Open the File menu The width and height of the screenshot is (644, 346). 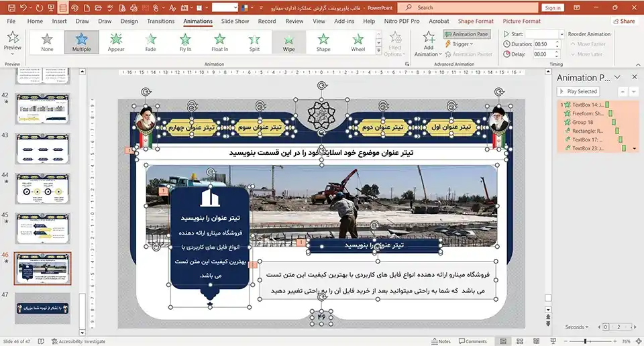point(11,21)
